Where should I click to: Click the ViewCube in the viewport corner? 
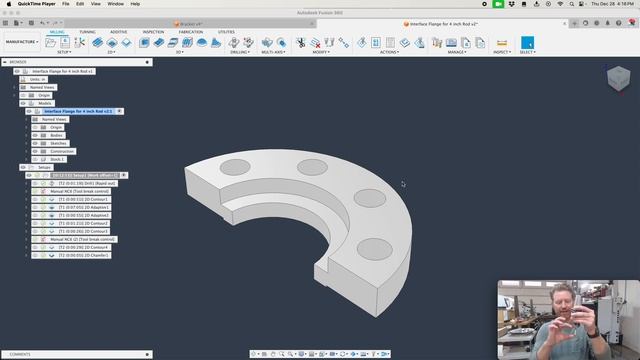tap(618, 78)
